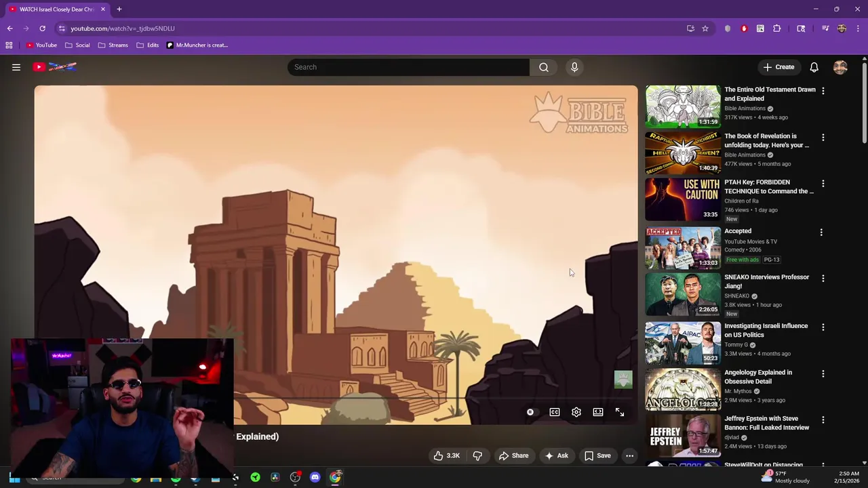
Task: Open the Chrome apps grid in bookmarks bar
Action: click(9, 45)
